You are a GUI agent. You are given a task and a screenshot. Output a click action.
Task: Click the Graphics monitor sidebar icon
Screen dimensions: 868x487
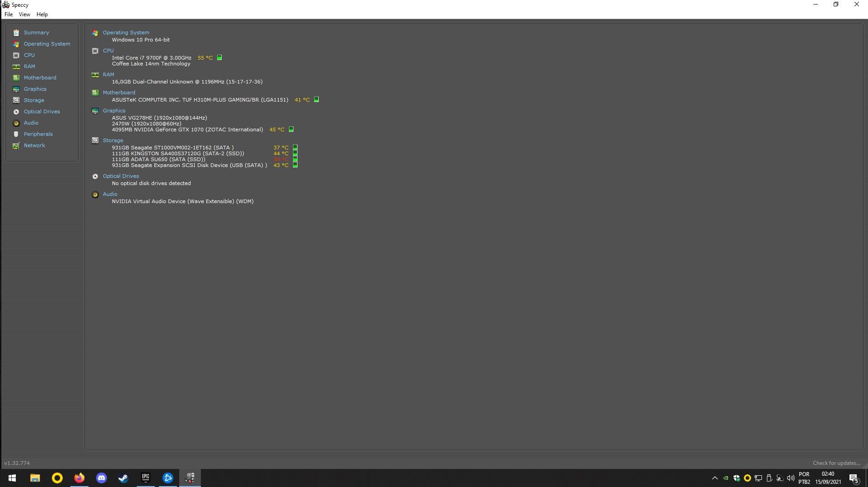[16, 89]
